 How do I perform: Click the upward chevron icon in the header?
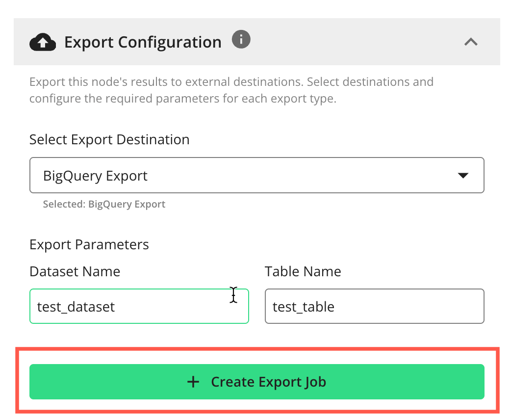[x=471, y=42]
